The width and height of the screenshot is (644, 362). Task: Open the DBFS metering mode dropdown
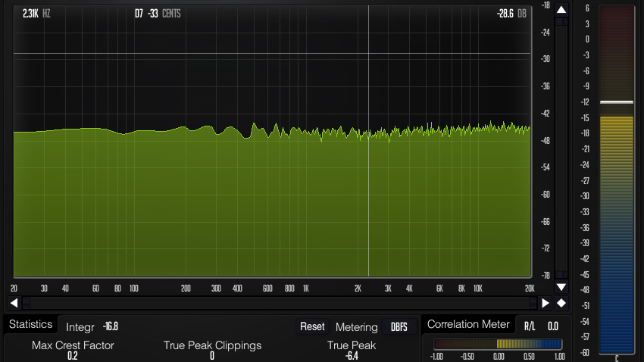pos(399,327)
